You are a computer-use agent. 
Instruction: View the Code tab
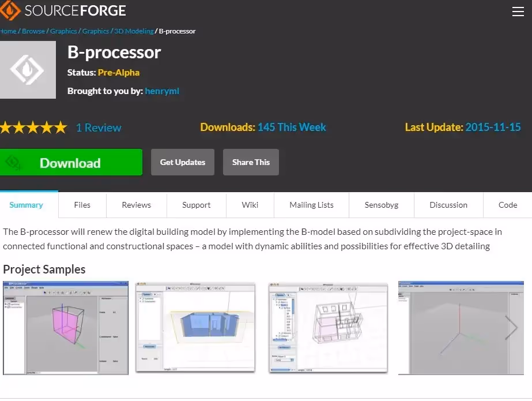coord(507,205)
